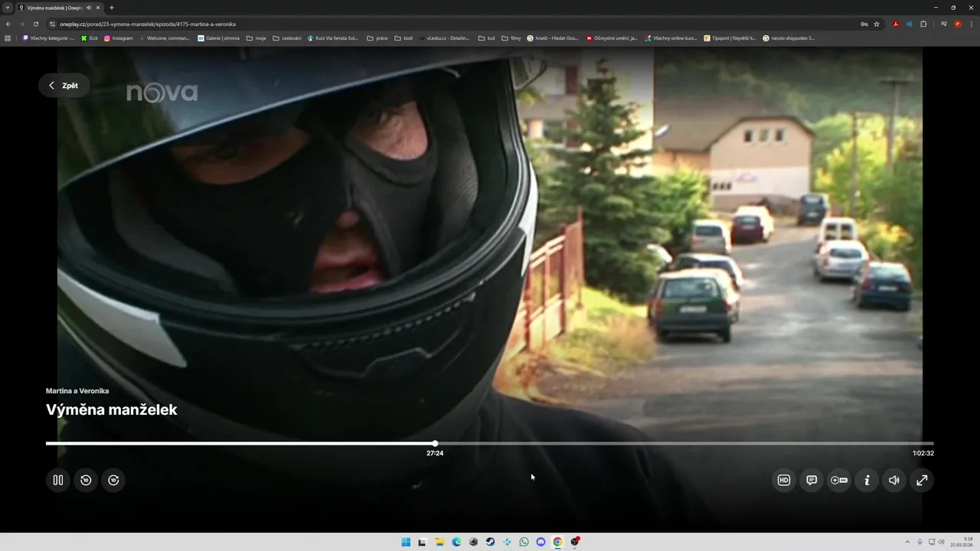Launch Microsoft Edge from taskbar

pos(456,542)
